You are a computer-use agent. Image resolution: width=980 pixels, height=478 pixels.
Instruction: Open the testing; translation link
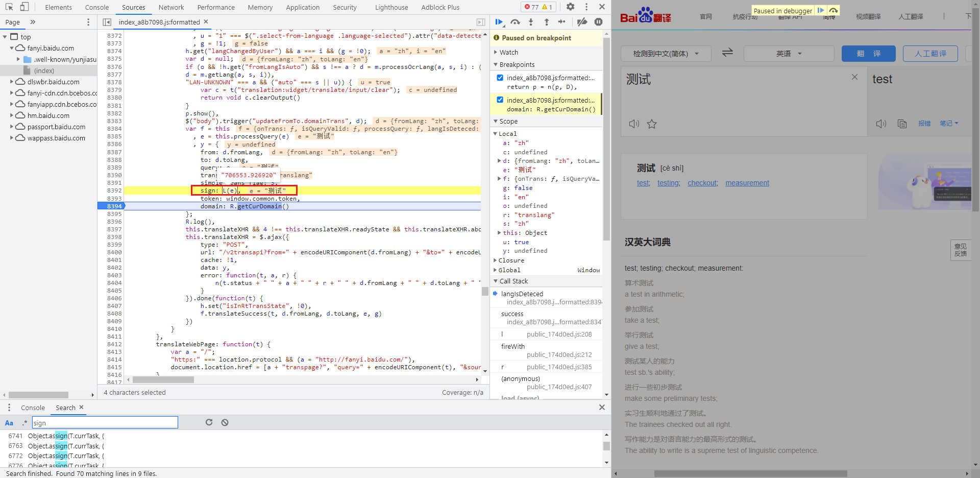(669, 183)
